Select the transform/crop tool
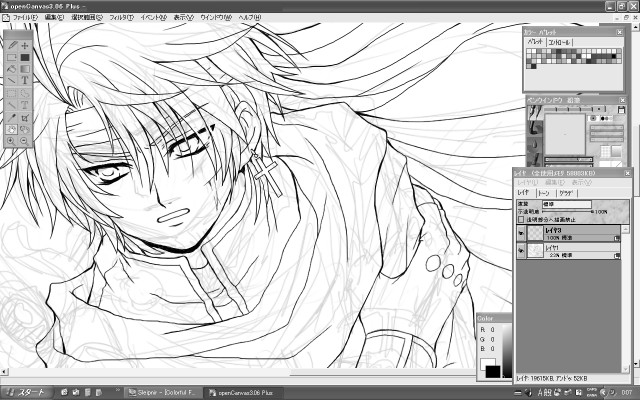The image size is (640, 400). coord(25,118)
